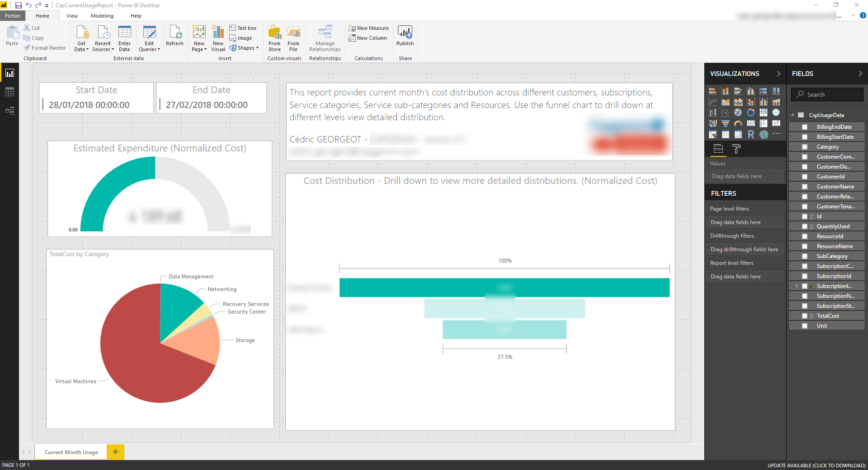Open the Modeling ribbon tab
Image resolution: width=868 pixels, height=470 pixels.
pyautogui.click(x=102, y=16)
